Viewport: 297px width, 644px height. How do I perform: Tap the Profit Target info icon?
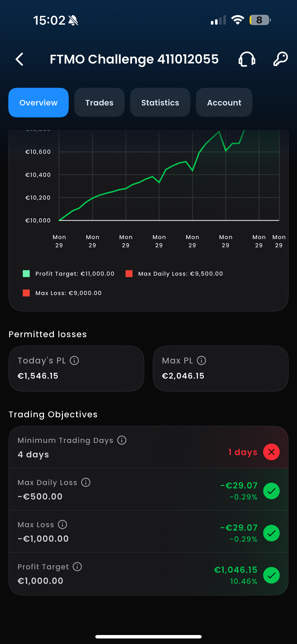77,567
